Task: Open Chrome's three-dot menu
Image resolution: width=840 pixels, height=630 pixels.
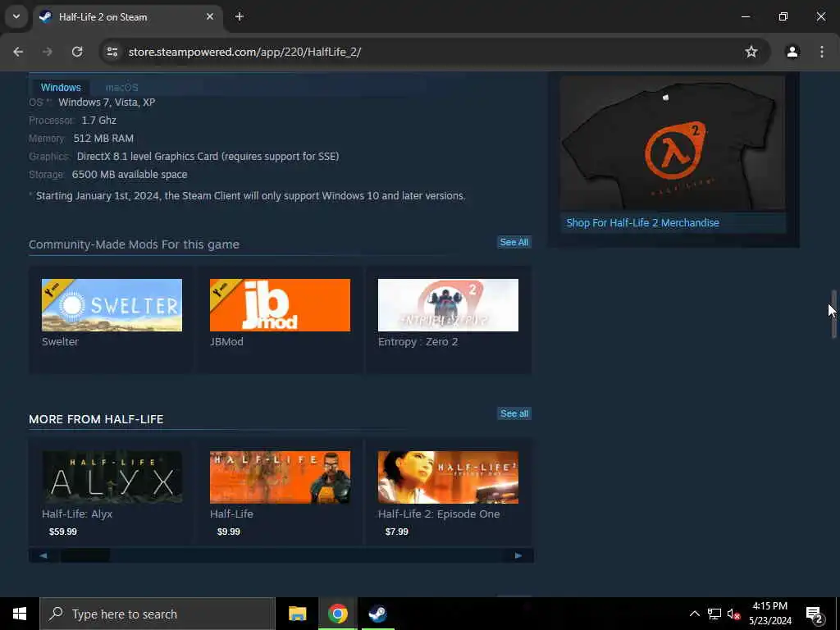Action: (822, 52)
